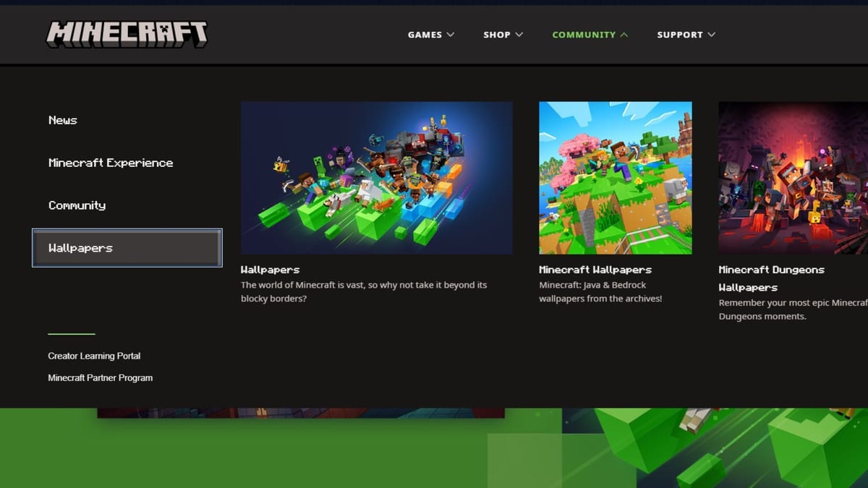Viewport: 868px width, 488px height.
Task: Collapse the COMMUNITY menu via its chevron
Action: [x=623, y=34]
